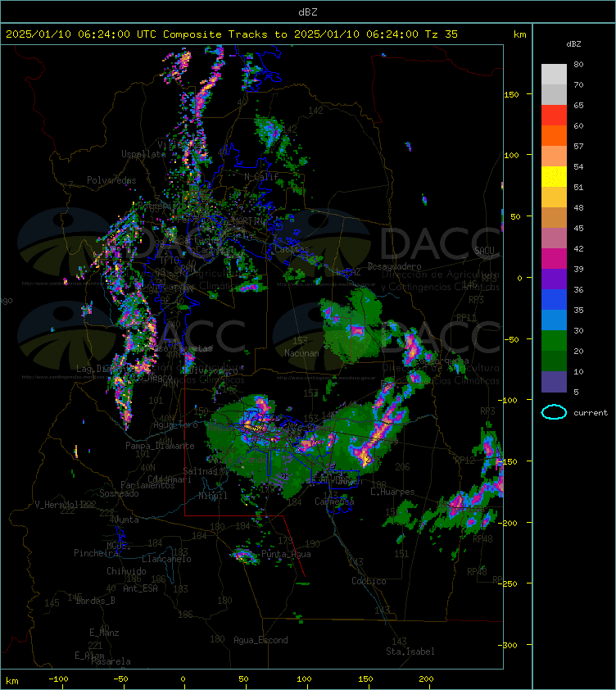Click the 'Sosneado' place label

click(x=119, y=493)
